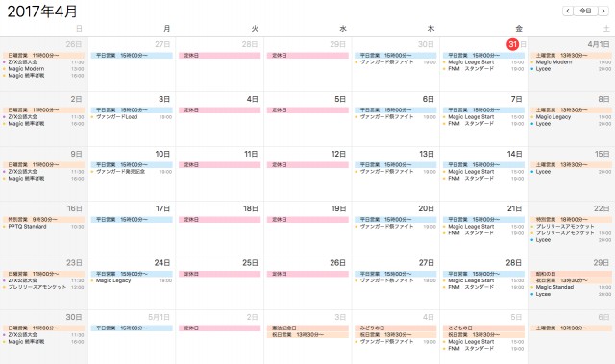Open 昭和の日 event on the 29th
The image size is (615, 364).
pyautogui.click(x=571, y=274)
